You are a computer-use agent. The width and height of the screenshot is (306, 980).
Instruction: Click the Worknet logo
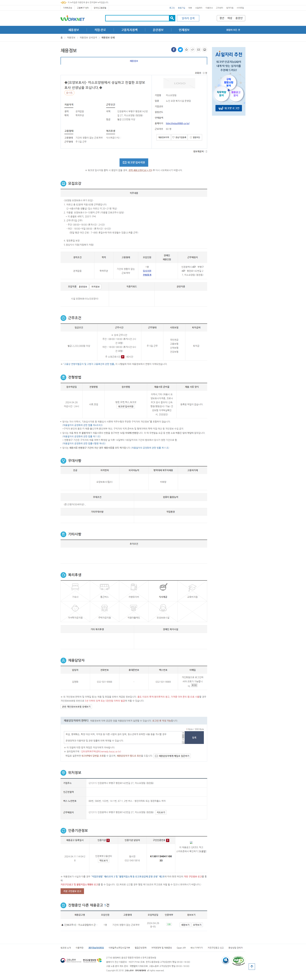point(73,18)
